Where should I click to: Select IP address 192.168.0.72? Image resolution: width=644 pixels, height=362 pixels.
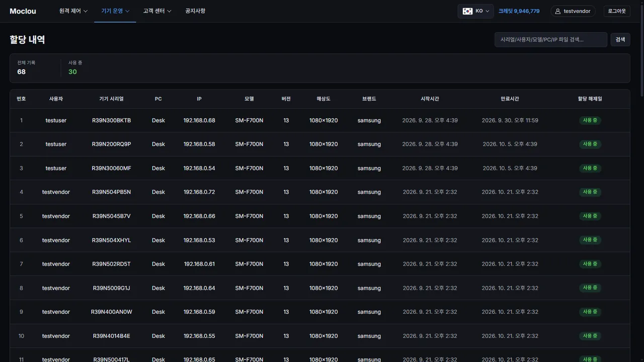click(x=199, y=192)
